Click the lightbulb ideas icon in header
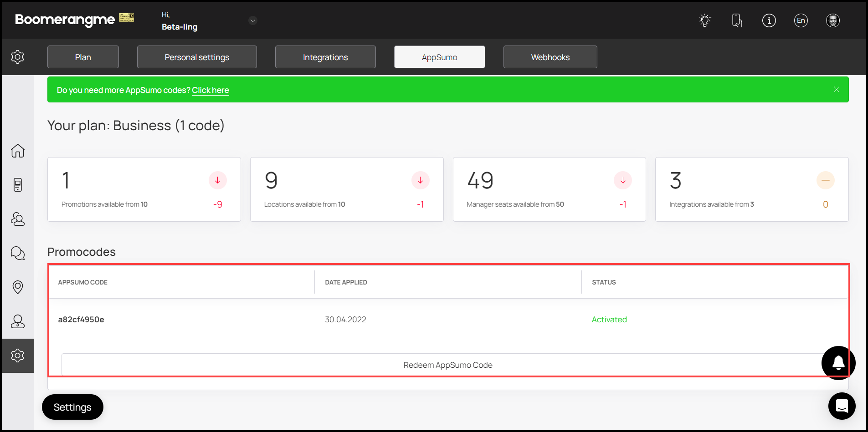Screen dimensions: 868x432 pos(705,20)
